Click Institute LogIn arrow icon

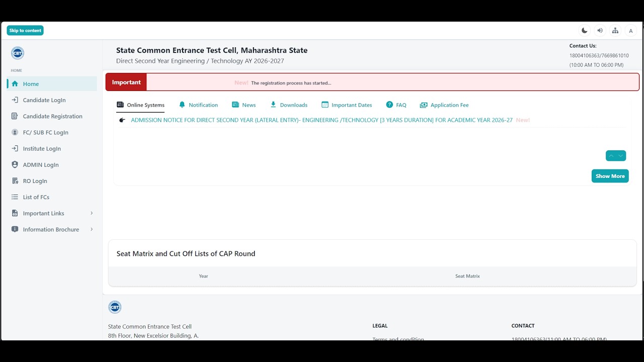15,148
